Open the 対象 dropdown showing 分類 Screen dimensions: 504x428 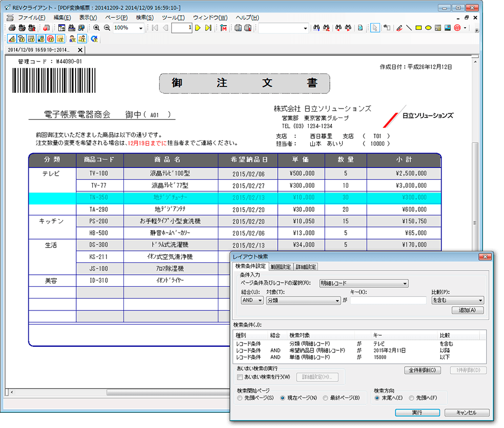(x=303, y=301)
